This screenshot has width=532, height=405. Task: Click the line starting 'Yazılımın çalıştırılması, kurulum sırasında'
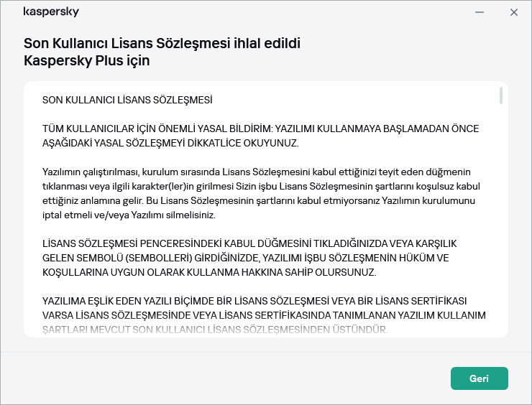click(x=259, y=172)
